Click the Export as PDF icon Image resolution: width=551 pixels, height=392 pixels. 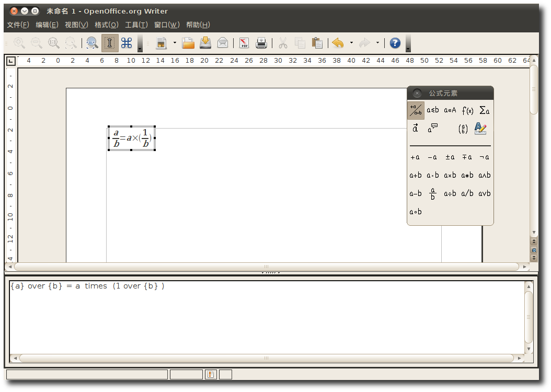click(x=244, y=43)
